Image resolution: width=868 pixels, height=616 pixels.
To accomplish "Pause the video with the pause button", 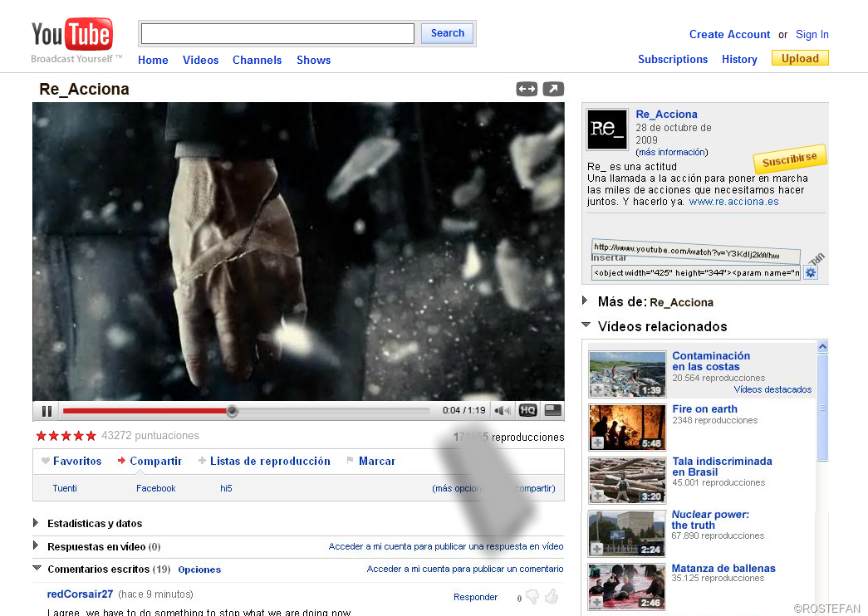I will point(47,411).
